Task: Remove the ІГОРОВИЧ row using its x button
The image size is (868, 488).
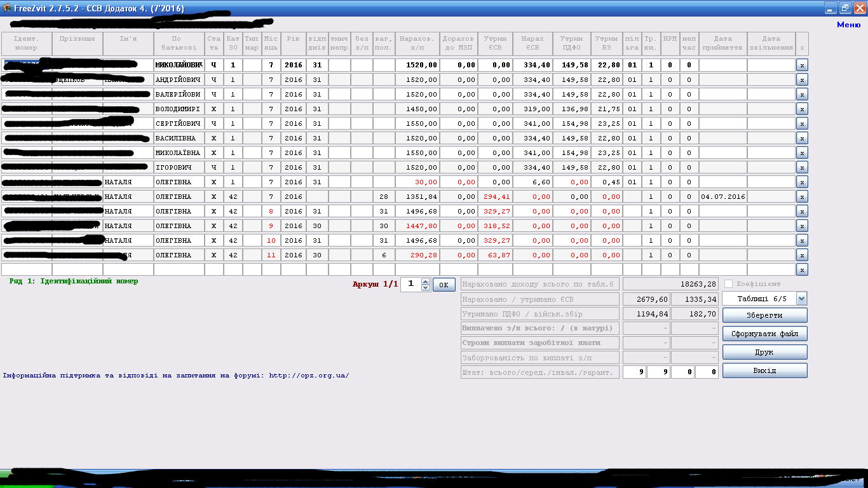Action: (802, 167)
